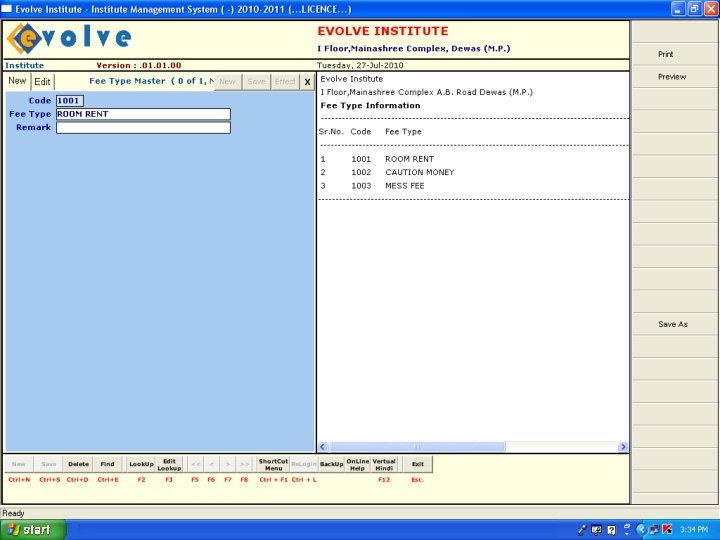Open LookUp from the bottom toolbar
The height and width of the screenshot is (540, 720).
tap(141, 464)
